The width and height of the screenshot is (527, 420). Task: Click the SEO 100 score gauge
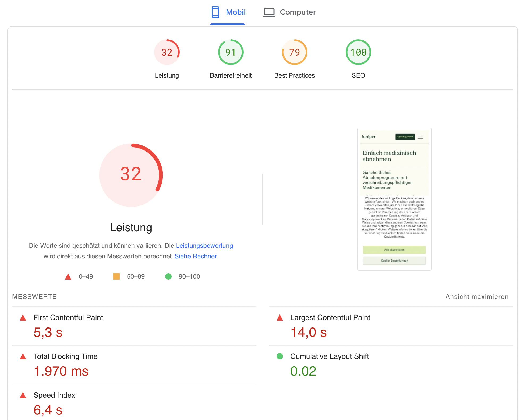358,52
